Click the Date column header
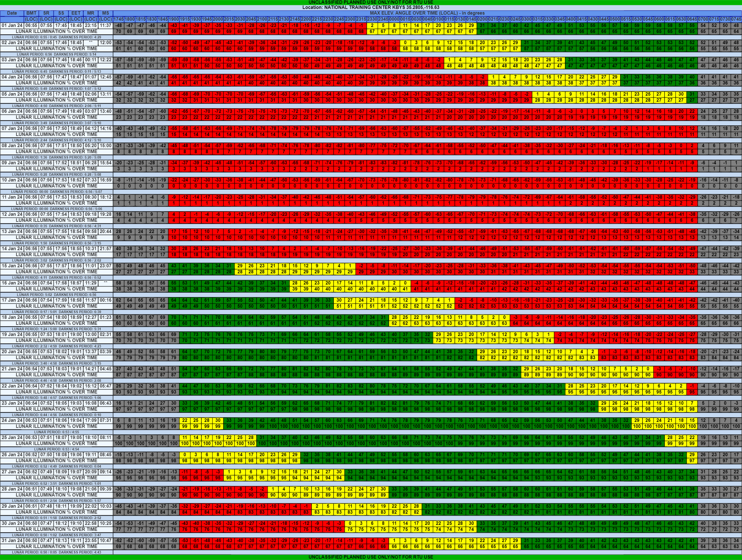This screenshot has height=560, width=742. click(x=12, y=13)
